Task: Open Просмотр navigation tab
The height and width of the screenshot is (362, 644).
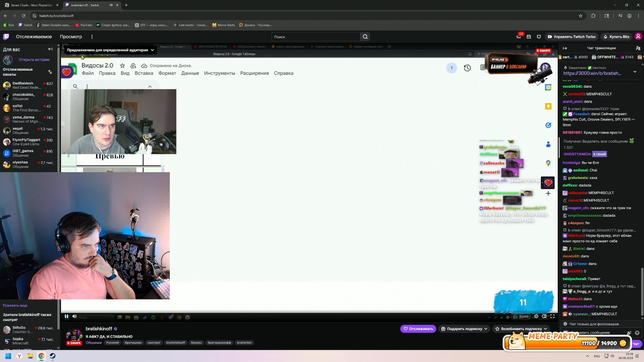Action: tap(71, 37)
